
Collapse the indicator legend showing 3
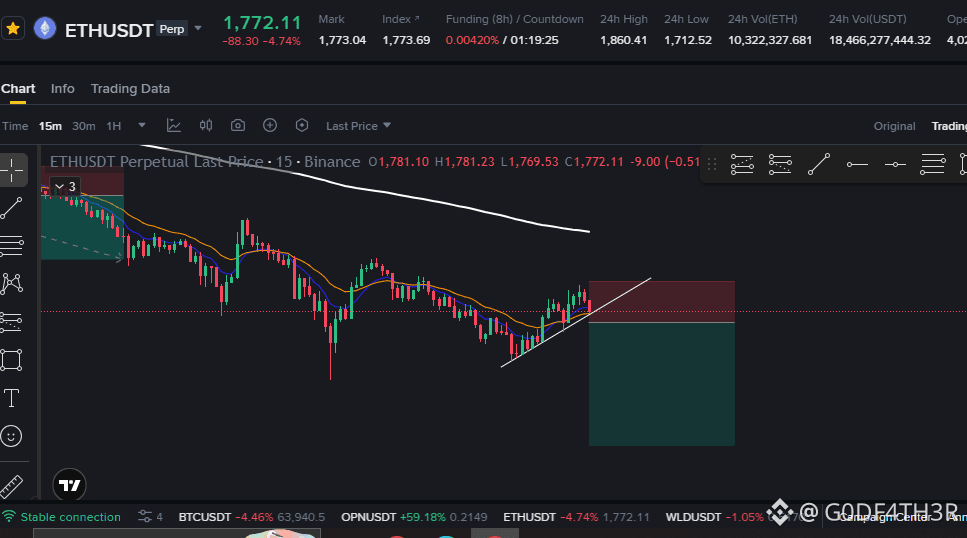coord(65,186)
